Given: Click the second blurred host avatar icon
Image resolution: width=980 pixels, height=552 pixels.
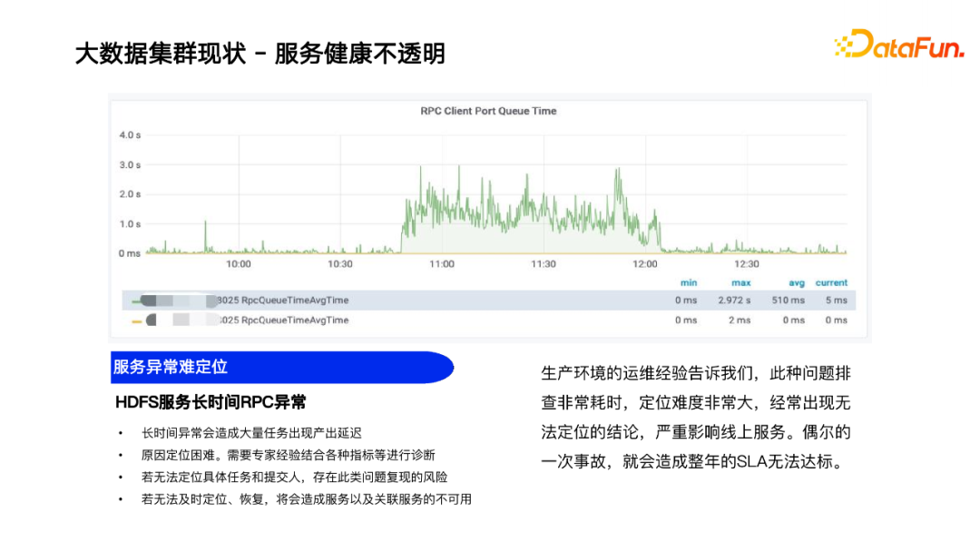Looking at the screenshot, I should 149,320.
